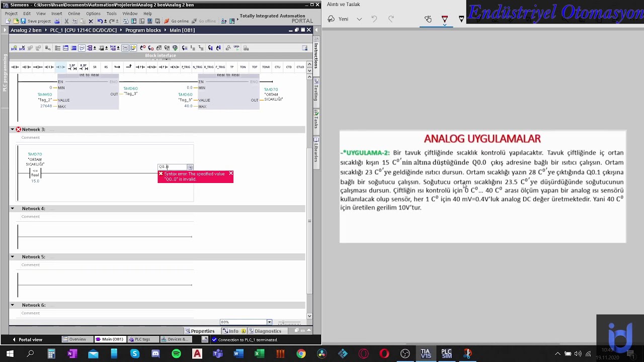Insert the SR flip-flop instruction
The width and height of the screenshot is (644, 362).
click(x=95, y=67)
